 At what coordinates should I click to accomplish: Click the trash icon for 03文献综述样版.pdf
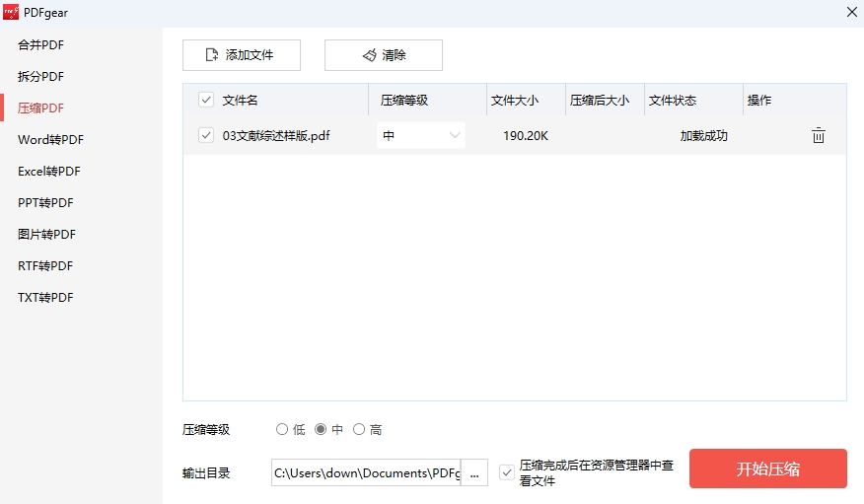tap(818, 136)
